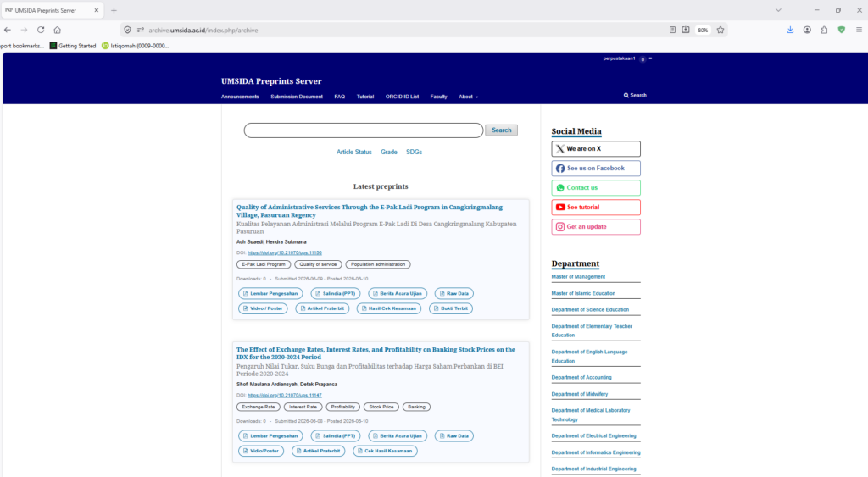Open the SDGs filter link

pos(414,152)
